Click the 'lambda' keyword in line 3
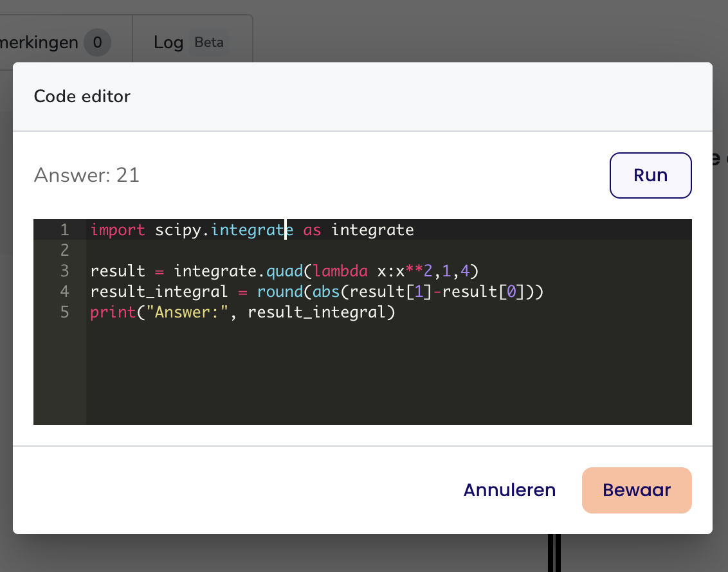The width and height of the screenshot is (728, 572). tap(340, 271)
